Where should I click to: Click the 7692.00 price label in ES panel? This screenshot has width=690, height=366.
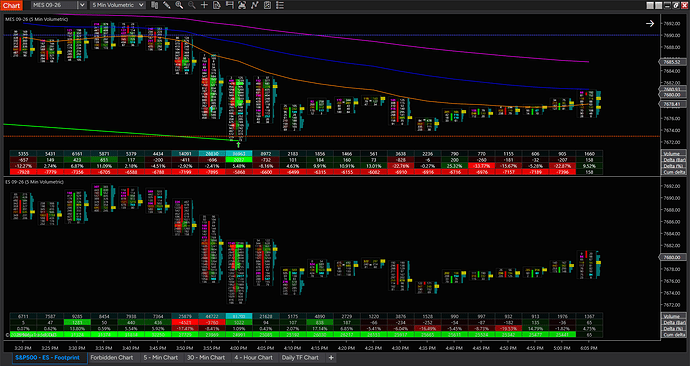[x=672, y=186]
